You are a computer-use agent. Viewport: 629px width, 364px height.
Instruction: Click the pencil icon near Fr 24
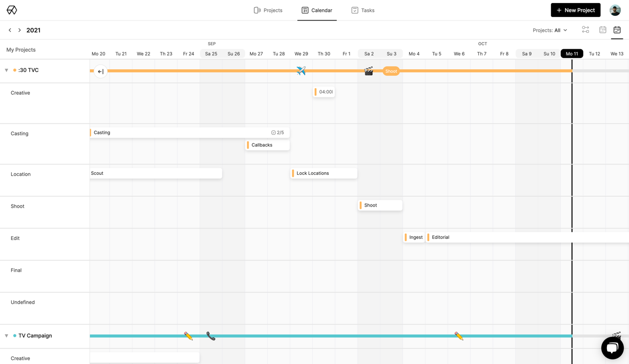point(189,336)
